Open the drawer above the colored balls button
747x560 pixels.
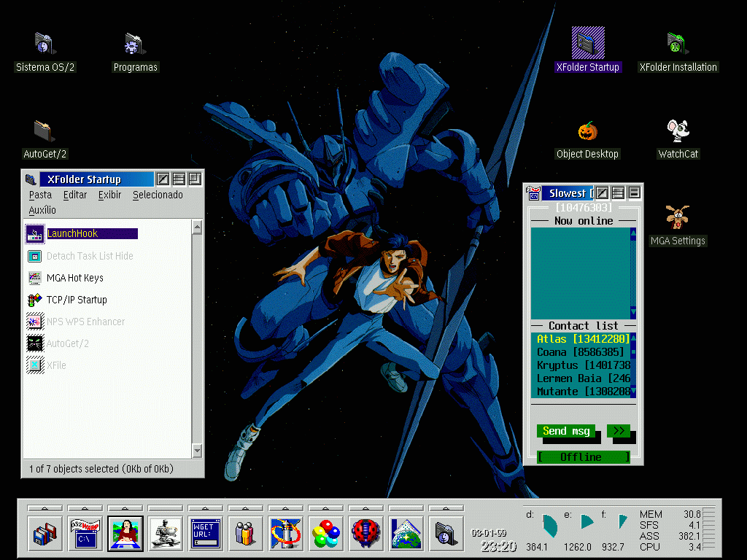click(x=325, y=508)
